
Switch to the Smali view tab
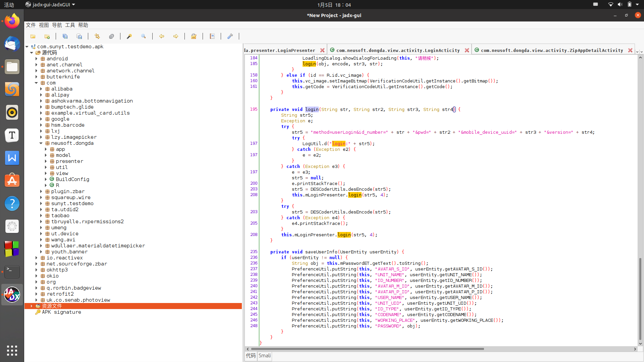tap(265, 356)
